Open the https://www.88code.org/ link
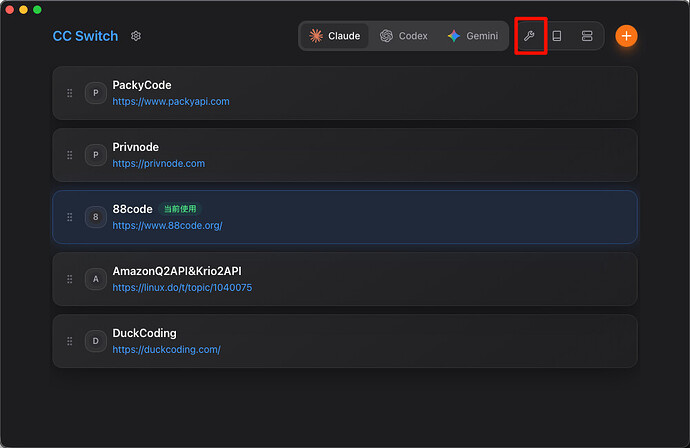This screenshot has height=448, width=690. click(x=167, y=225)
